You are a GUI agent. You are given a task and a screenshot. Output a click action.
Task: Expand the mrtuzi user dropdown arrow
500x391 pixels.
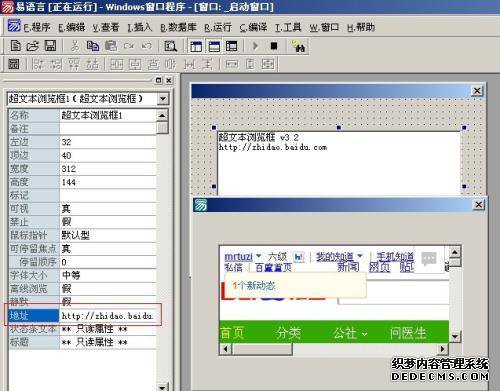(x=258, y=256)
